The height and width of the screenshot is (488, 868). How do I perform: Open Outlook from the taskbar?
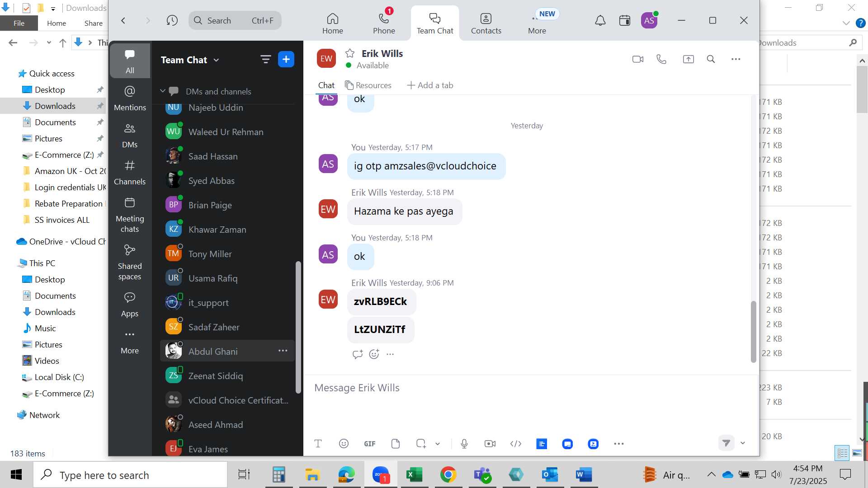(550, 475)
